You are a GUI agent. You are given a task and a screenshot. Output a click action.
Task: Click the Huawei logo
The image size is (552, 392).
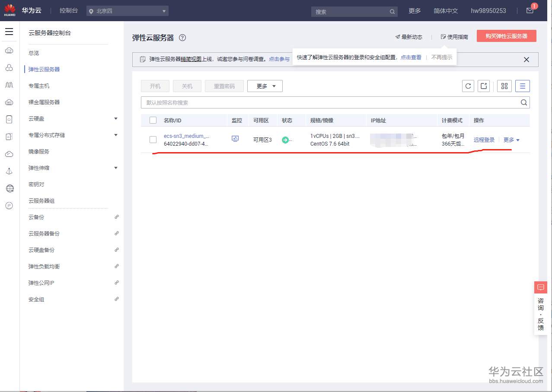pyautogui.click(x=10, y=10)
